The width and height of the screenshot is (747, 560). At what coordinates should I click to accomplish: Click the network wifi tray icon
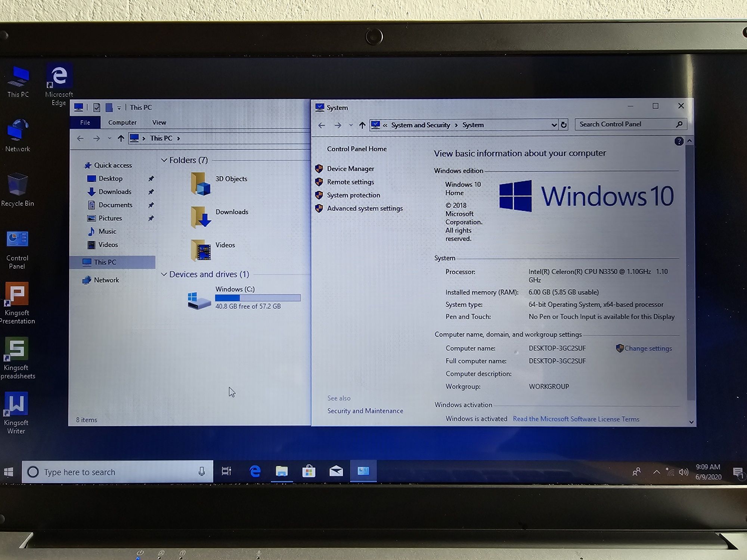click(x=670, y=472)
